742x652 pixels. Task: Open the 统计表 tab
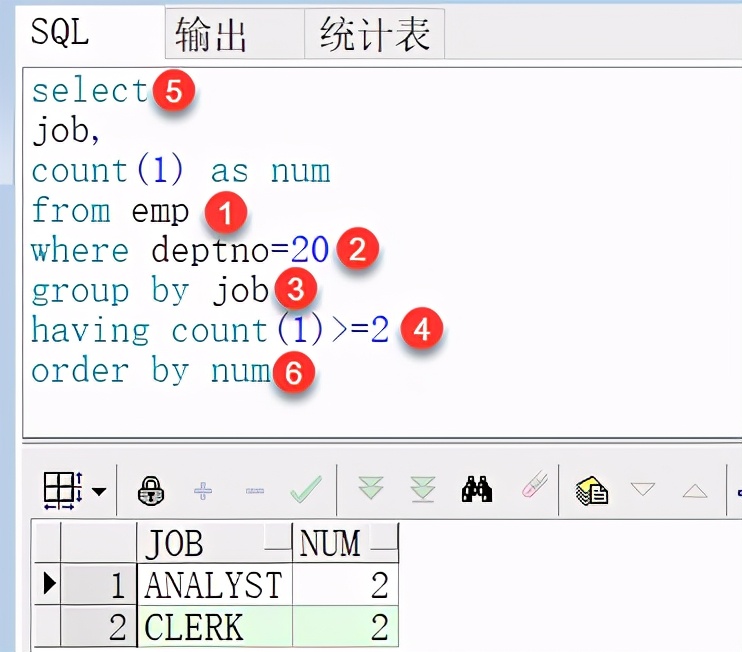pos(374,34)
